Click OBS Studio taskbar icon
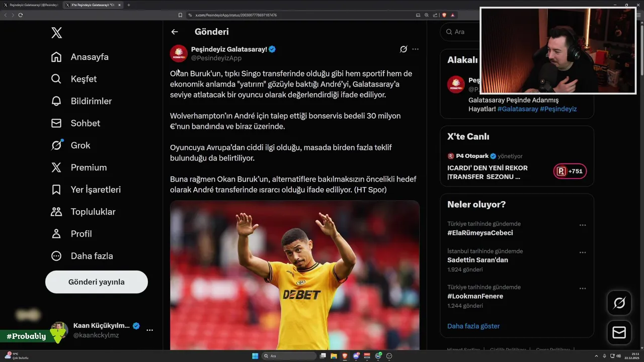This screenshot has height=362, width=644. point(389,356)
